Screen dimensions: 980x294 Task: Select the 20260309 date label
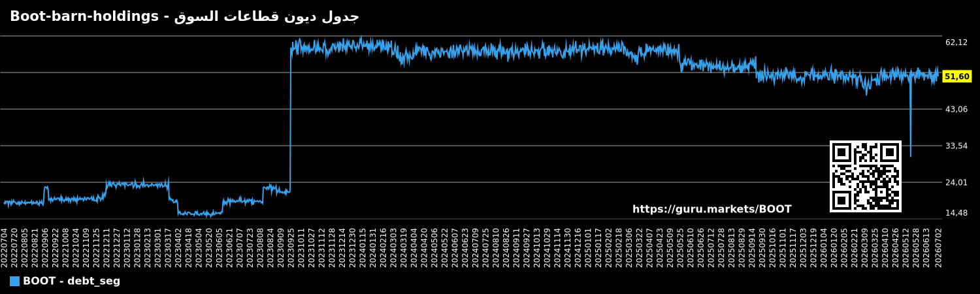[x=866, y=247]
